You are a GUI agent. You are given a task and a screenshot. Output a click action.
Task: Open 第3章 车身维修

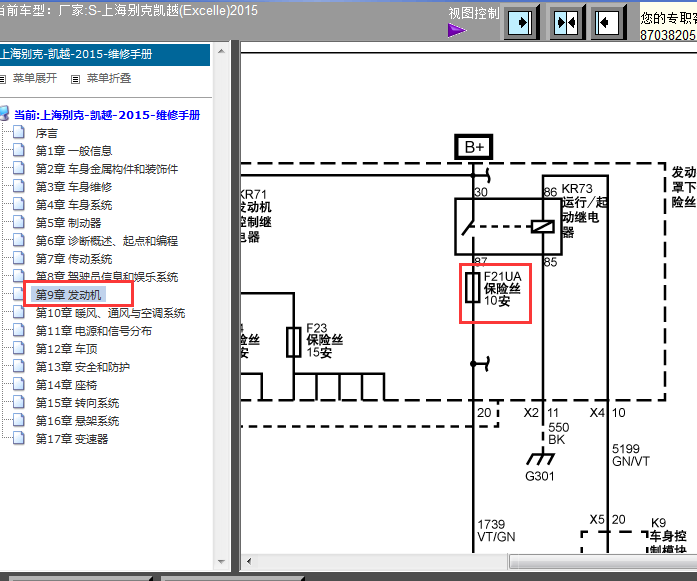click(74, 187)
